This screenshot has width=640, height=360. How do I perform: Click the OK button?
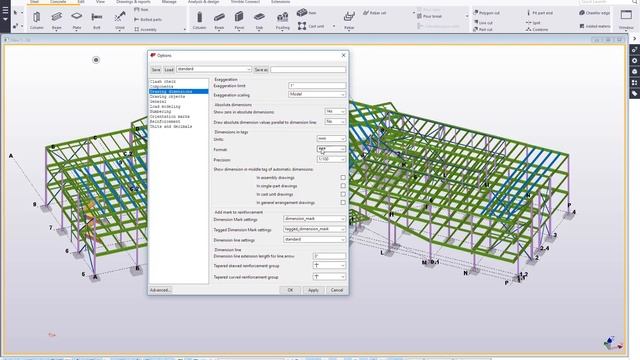(290, 290)
